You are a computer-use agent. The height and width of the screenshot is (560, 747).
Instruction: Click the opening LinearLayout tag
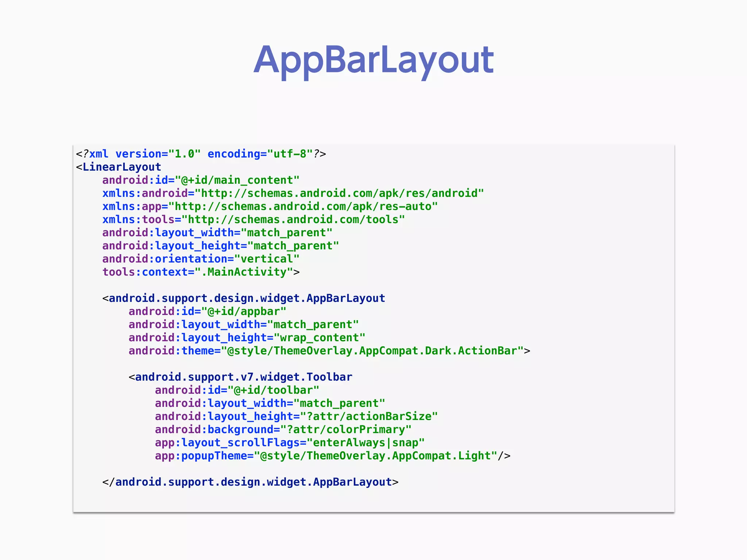click(x=119, y=167)
